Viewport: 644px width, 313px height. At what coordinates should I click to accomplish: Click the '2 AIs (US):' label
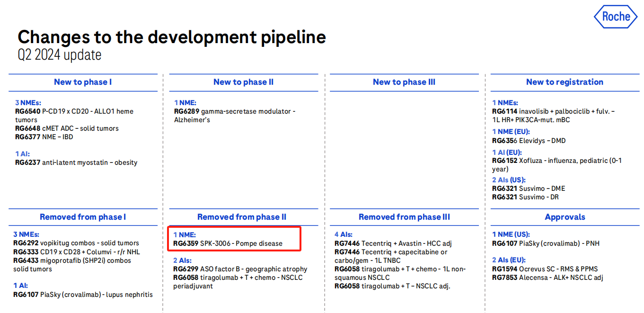tap(509, 180)
